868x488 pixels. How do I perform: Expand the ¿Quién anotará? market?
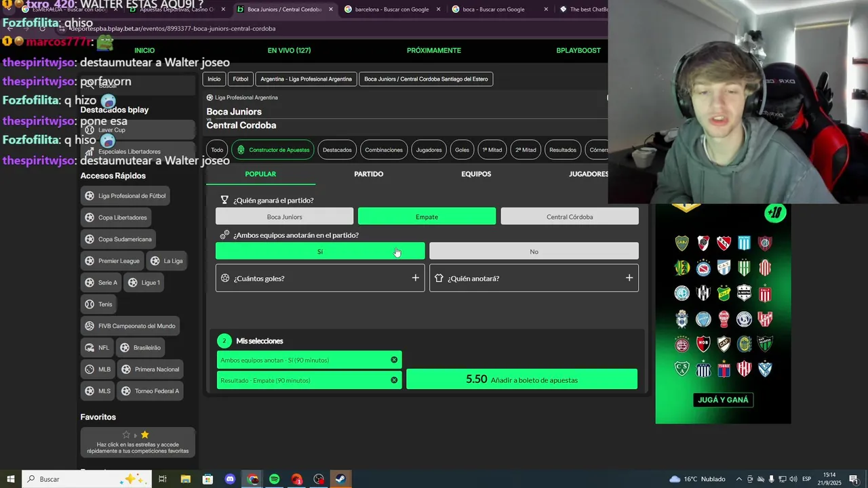click(534, 278)
